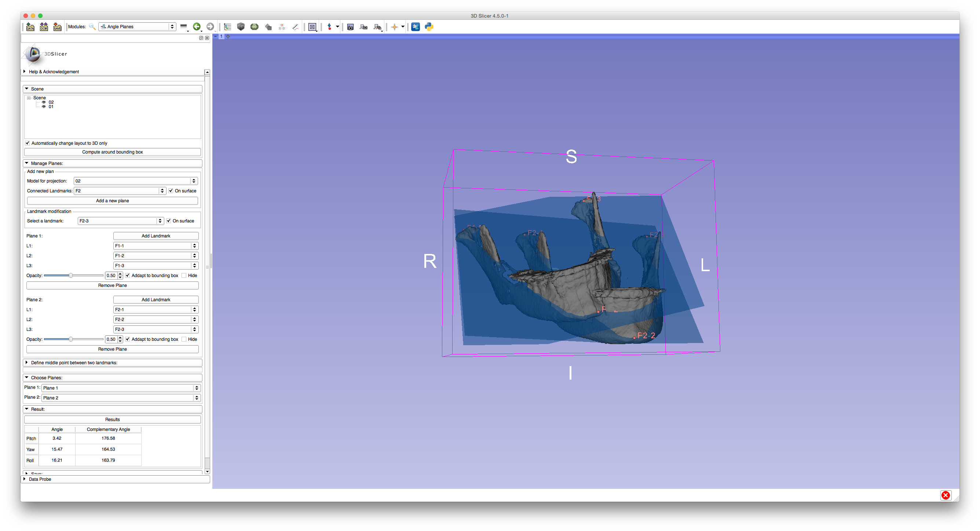Click the Load DICOM data icon
This screenshot has width=980, height=531.
point(44,27)
